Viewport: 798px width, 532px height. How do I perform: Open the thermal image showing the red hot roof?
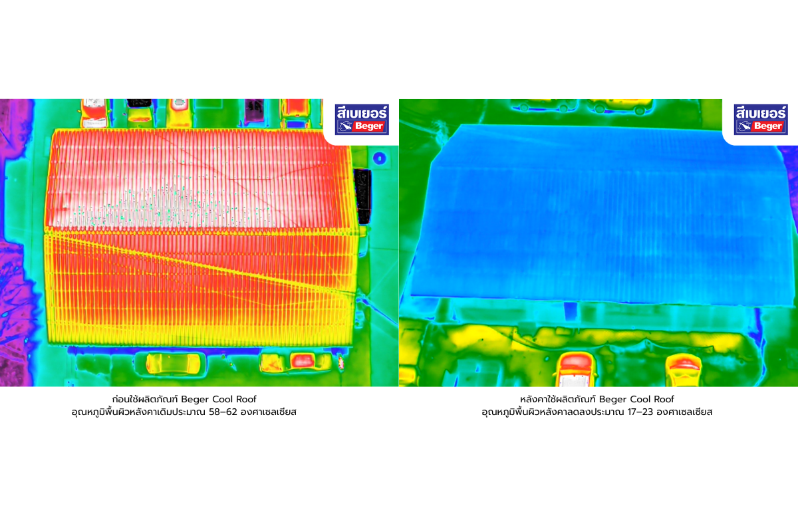(x=199, y=243)
